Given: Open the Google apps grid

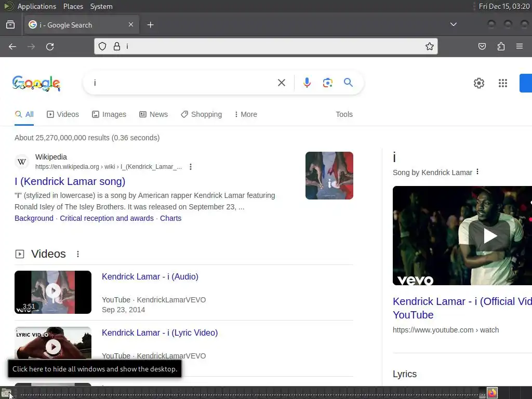Looking at the screenshot, I should (x=503, y=83).
